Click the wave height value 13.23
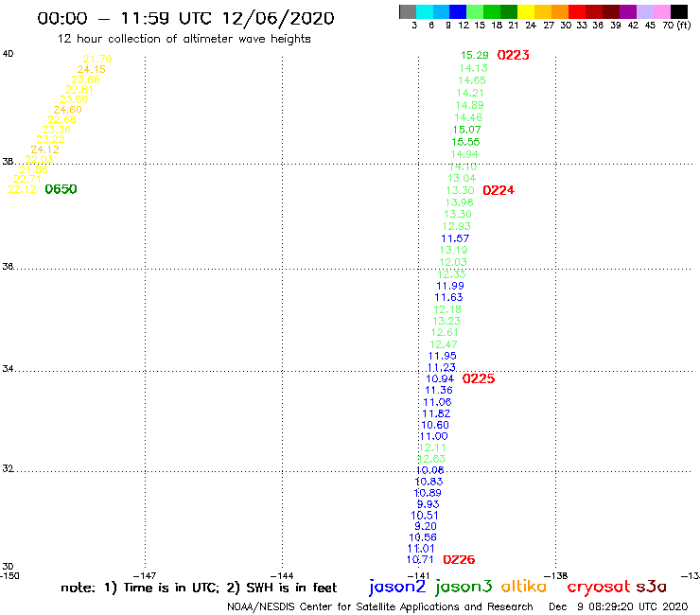Image resolution: width=700 pixels, height=615 pixels. 446,321
